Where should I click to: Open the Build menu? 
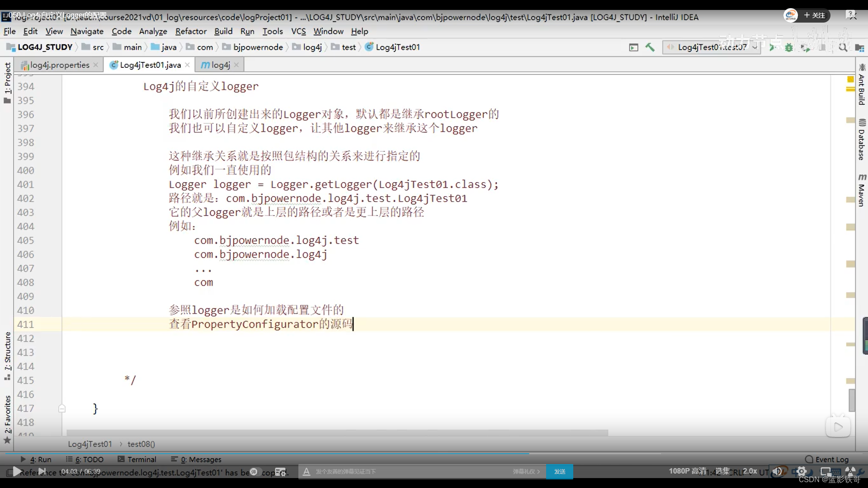223,31
